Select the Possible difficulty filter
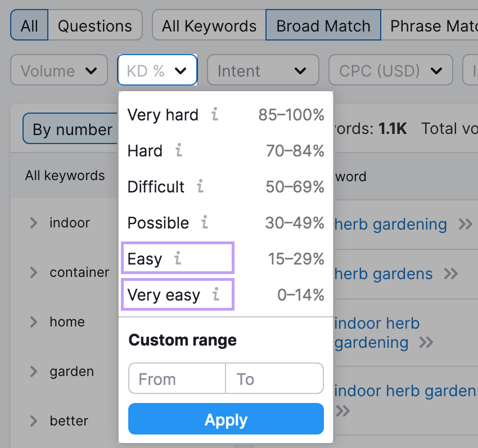Image resolution: width=478 pixels, height=448 pixels. pos(158,223)
